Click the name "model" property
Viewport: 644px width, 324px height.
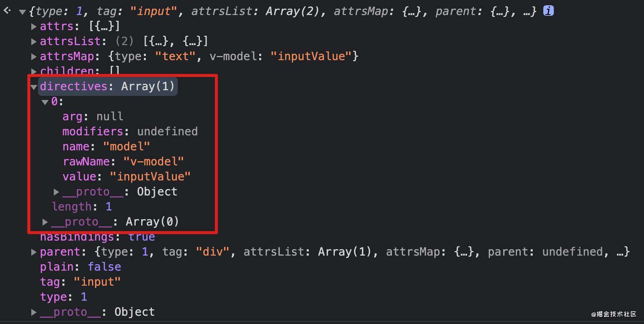point(106,147)
